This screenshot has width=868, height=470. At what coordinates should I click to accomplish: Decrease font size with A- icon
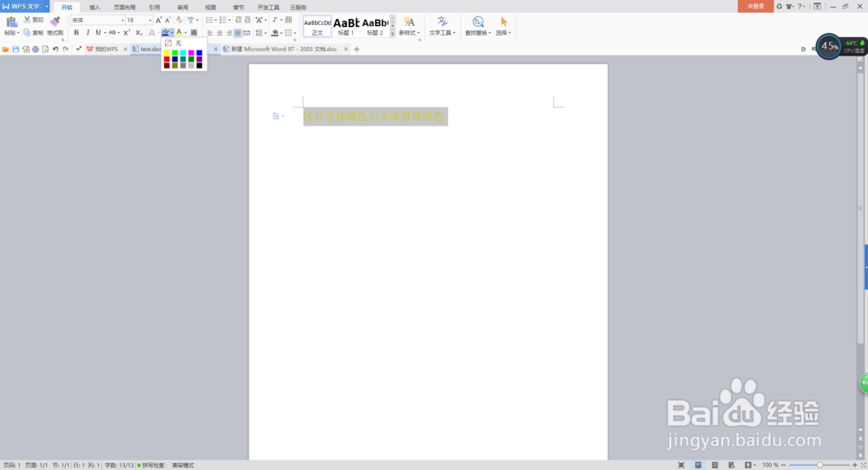[x=168, y=20]
